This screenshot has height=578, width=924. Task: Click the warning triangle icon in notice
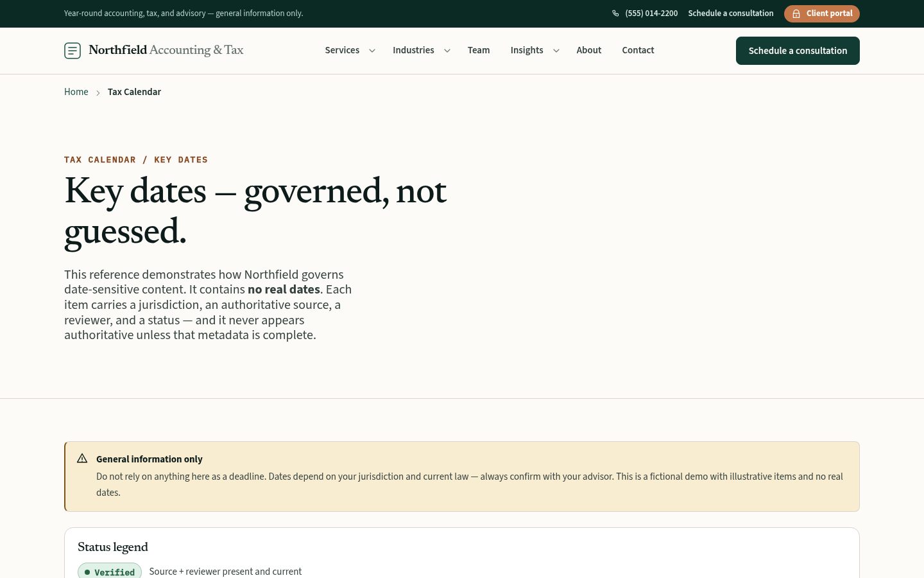(82, 459)
